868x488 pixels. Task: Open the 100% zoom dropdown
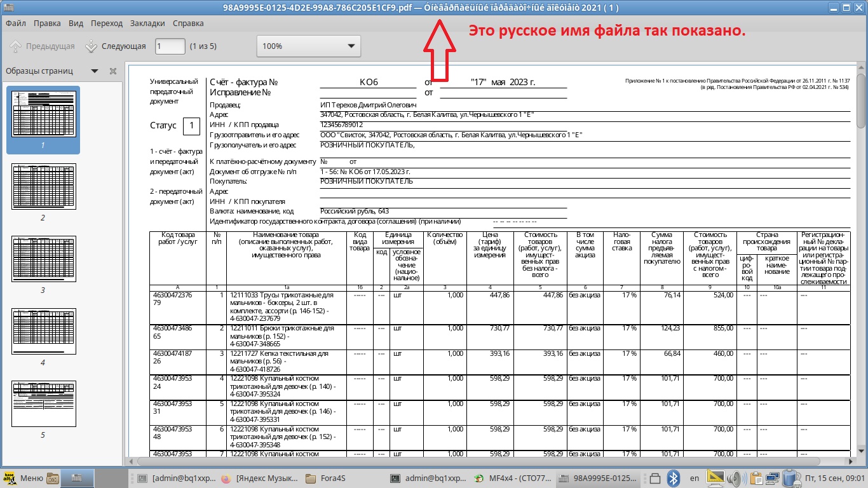coord(308,46)
